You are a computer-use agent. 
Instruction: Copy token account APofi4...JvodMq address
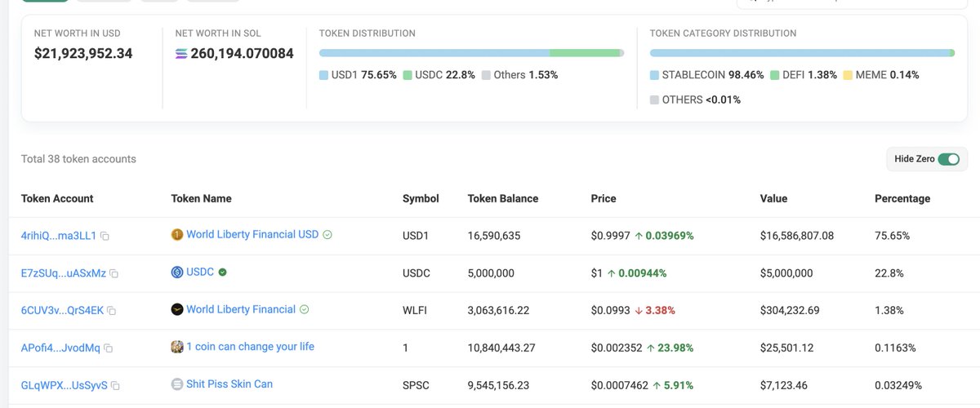109,348
